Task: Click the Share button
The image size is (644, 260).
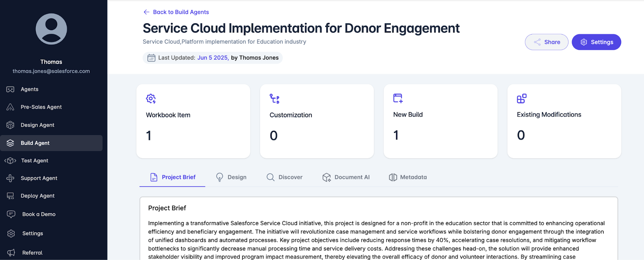Action: point(547,42)
